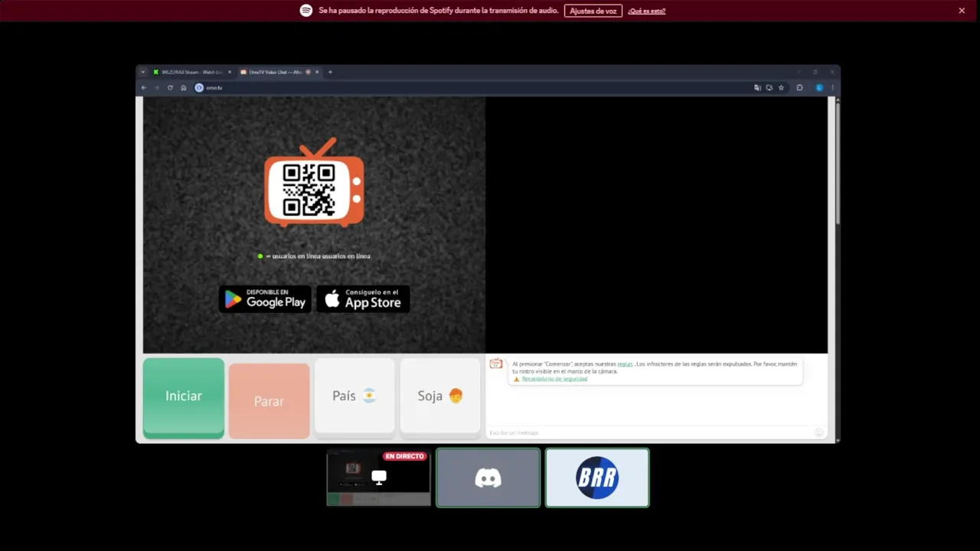Click the face emoji on Soja button
The image size is (980, 551).
click(456, 396)
